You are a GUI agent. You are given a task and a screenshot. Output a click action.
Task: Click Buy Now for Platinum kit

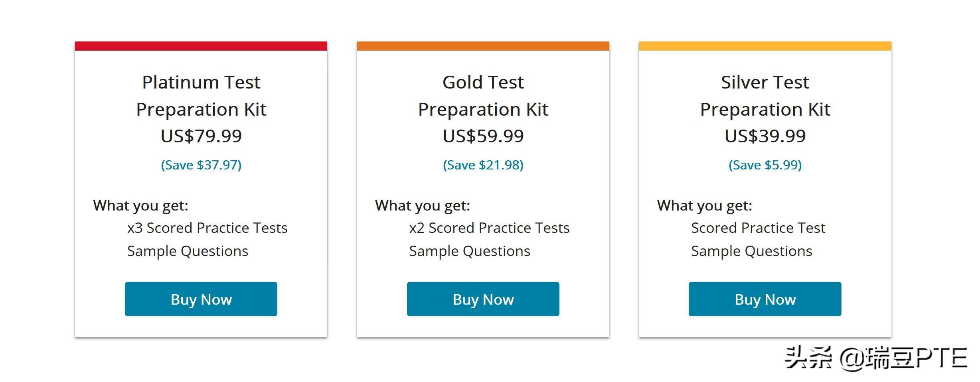pos(201,299)
